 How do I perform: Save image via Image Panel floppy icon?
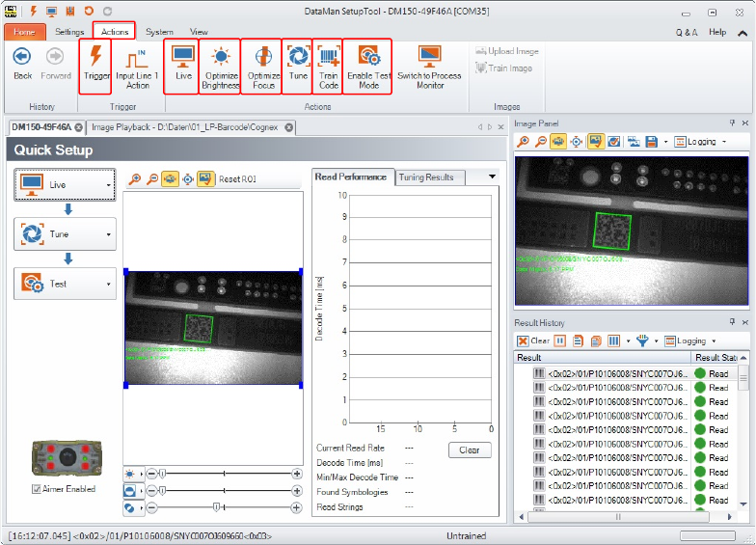click(x=652, y=142)
